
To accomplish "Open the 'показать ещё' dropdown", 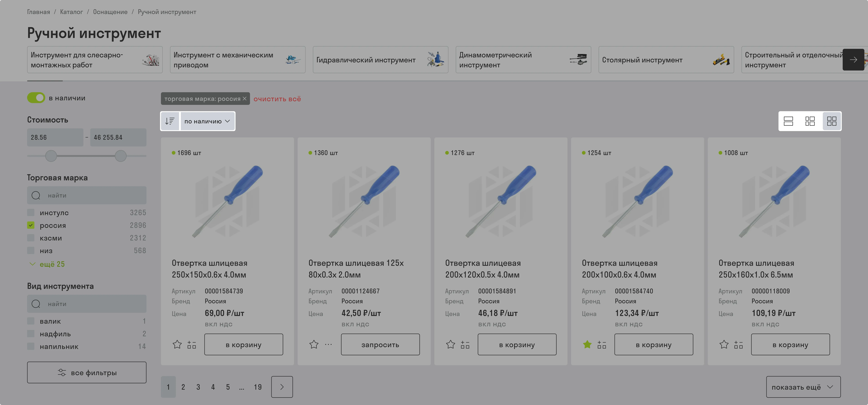I will (803, 387).
